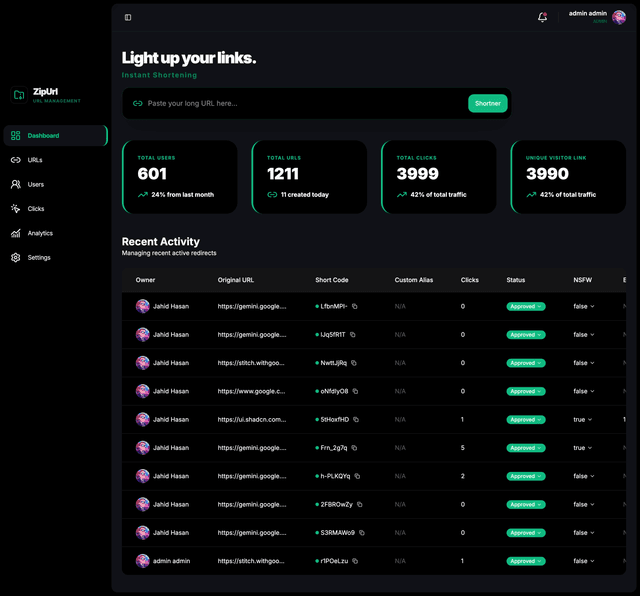Image resolution: width=640 pixels, height=596 pixels.
Task: Copy short code lJq5fR1T
Action: [353, 335]
